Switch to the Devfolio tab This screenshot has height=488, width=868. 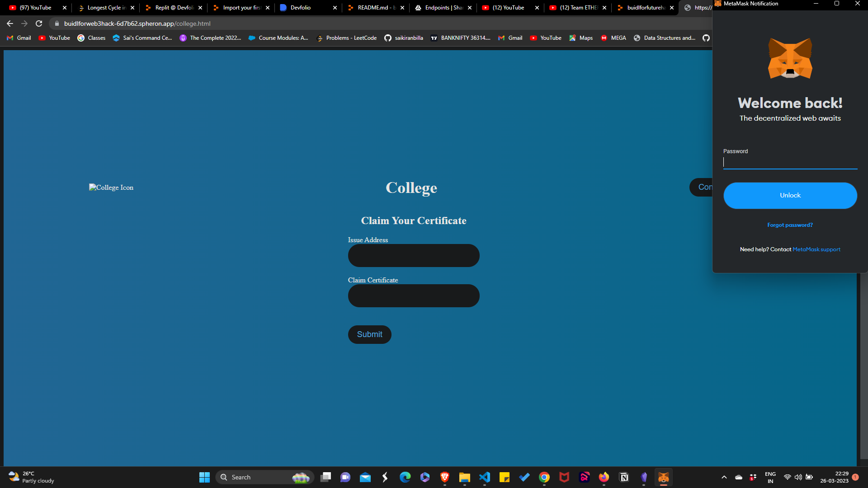click(301, 8)
